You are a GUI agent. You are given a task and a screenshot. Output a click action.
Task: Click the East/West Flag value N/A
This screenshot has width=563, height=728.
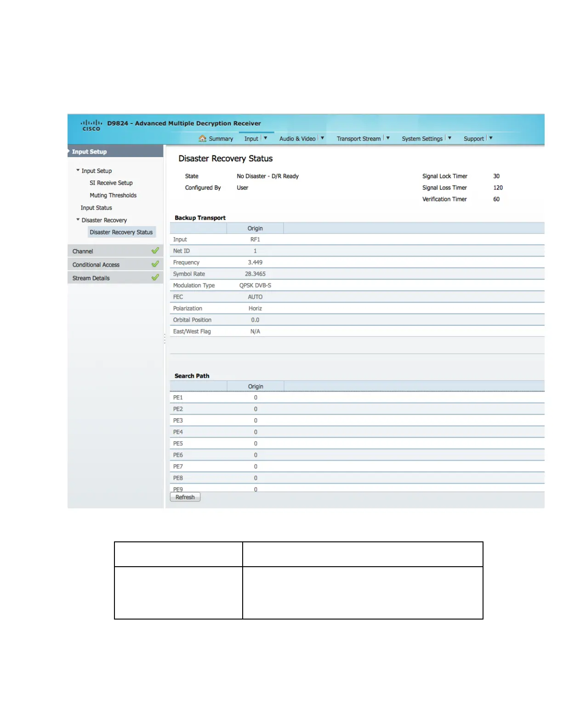point(255,331)
